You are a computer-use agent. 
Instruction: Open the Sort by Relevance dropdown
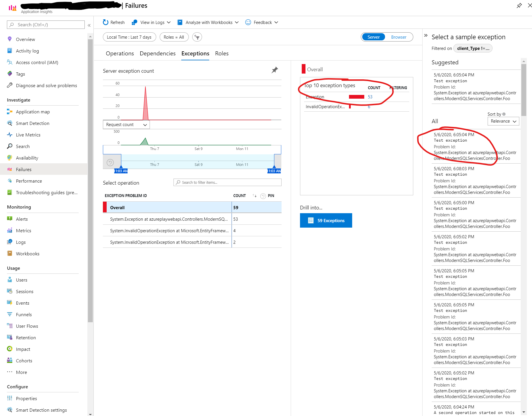click(503, 121)
